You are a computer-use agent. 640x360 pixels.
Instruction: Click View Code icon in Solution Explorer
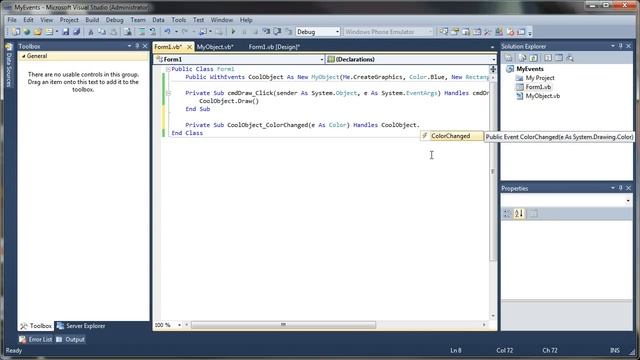click(548, 58)
